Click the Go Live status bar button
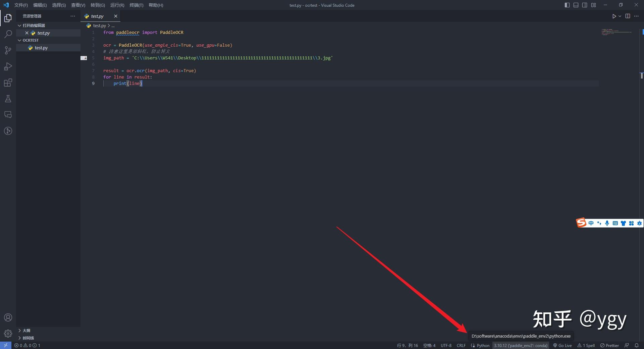644x349 pixels. point(562,345)
